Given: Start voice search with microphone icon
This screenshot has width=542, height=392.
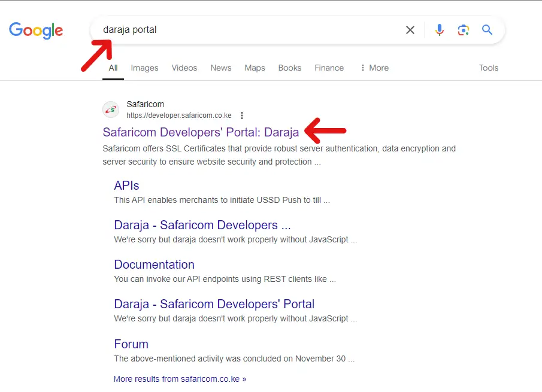Looking at the screenshot, I should click(x=440, y=30).
